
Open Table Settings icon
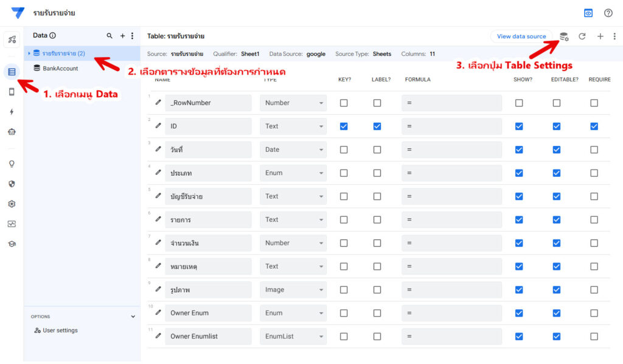pyautogui.click(x=564, y=36)
